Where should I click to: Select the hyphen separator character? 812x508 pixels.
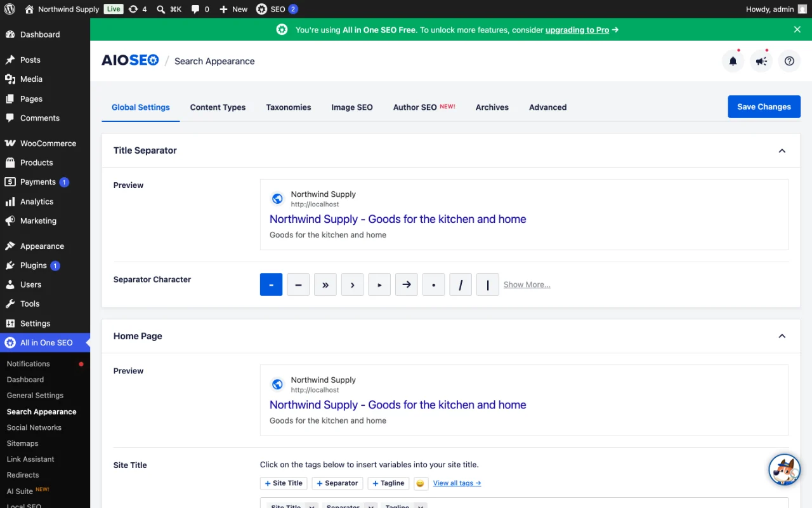click(x=271, y=284)
